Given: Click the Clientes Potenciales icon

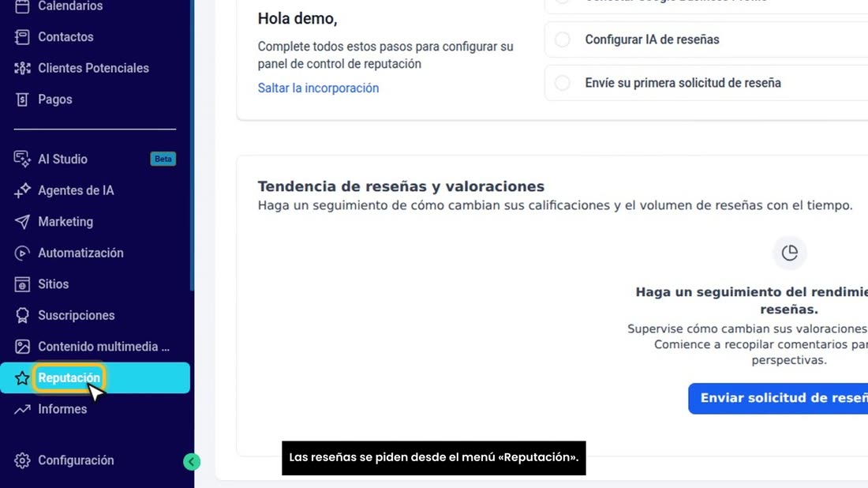Looking at the screenshot, I should click(22, 68).
